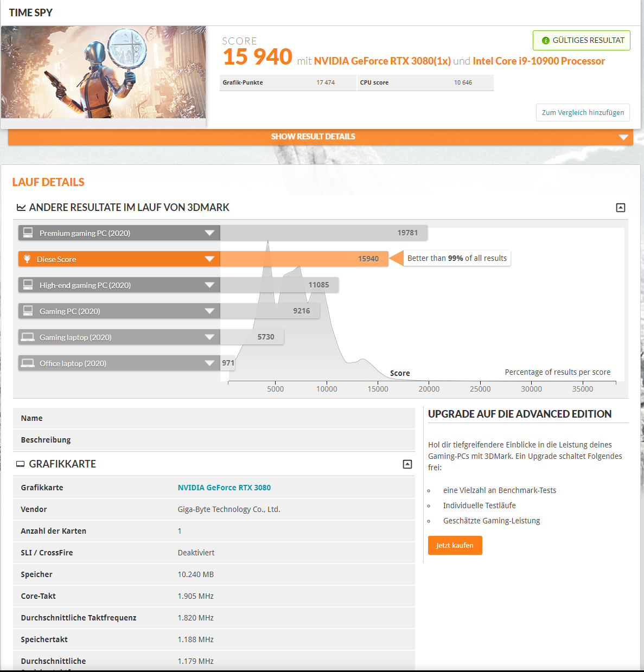Click the desktop icon for High-end gaming PC

pos(28,285)
